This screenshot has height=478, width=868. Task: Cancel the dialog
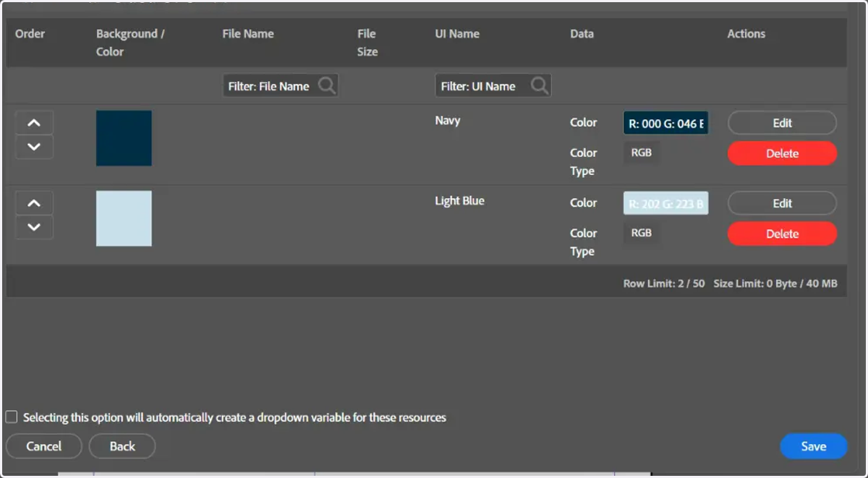[x=44, y=446]
